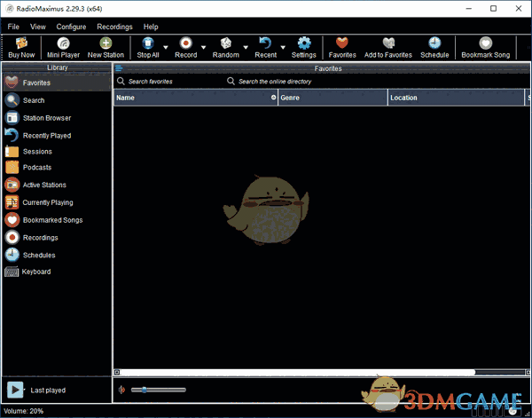The width and height of the screenshot is (532, 418).
Task: Start recording with the Record button
Action: click(x=185, y=48)
